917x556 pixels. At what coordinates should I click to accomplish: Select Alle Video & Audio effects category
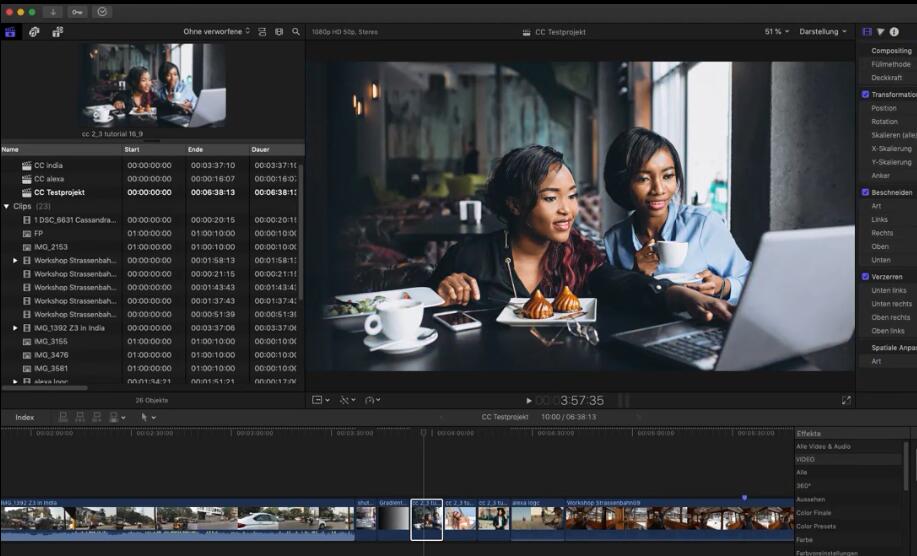823,447
